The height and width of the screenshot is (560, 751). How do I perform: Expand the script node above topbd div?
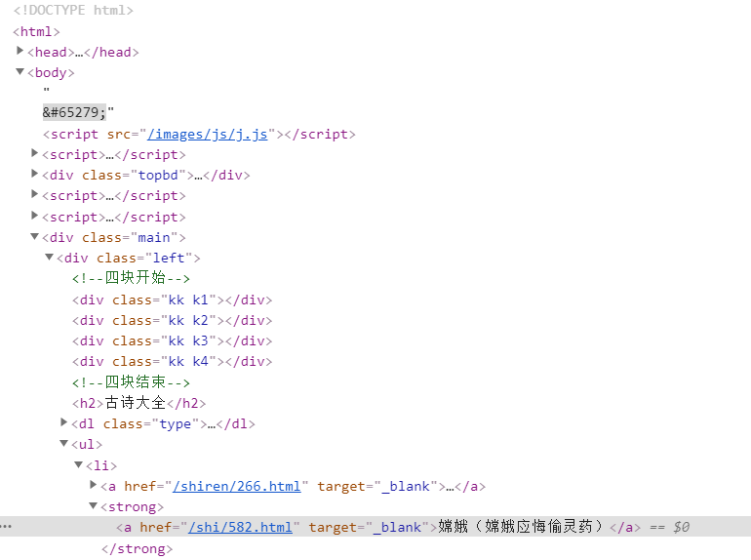(34, 153)
